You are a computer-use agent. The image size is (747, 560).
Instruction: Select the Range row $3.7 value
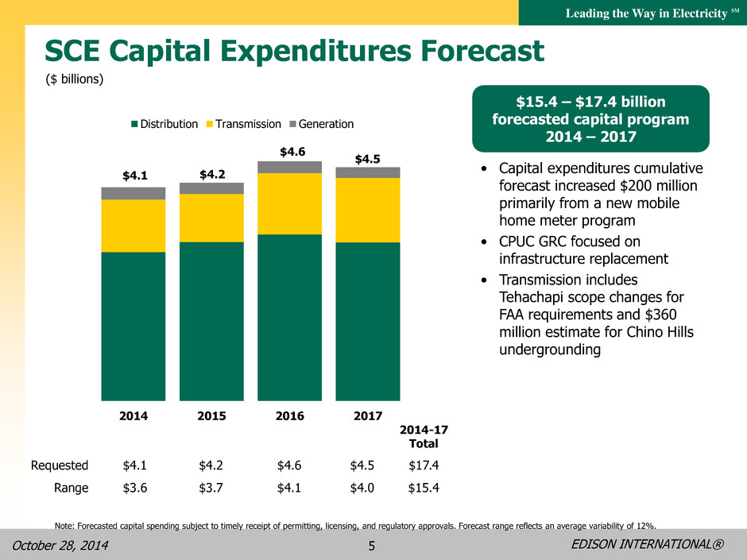pyautogui.click(x=211, y=488)
